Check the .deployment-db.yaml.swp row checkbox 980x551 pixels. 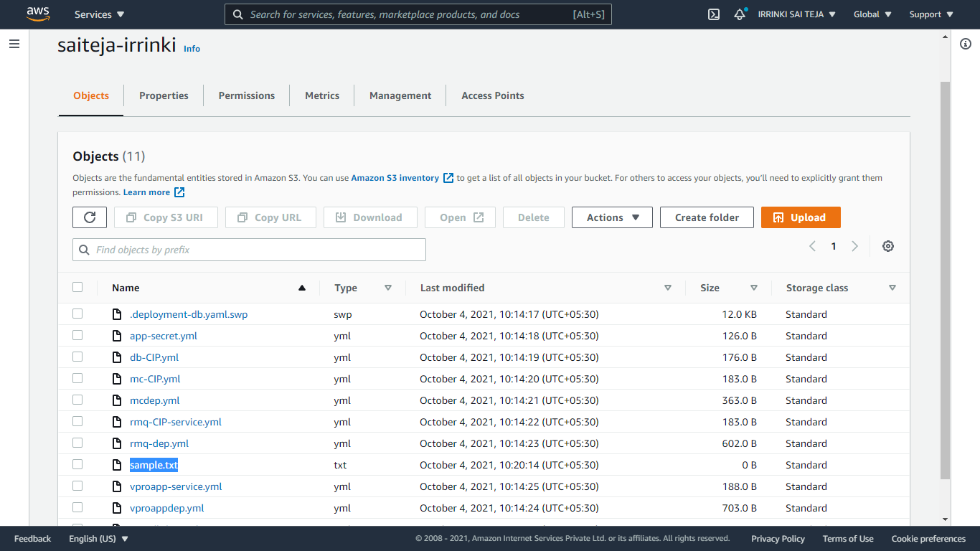[x=77, y=314]
